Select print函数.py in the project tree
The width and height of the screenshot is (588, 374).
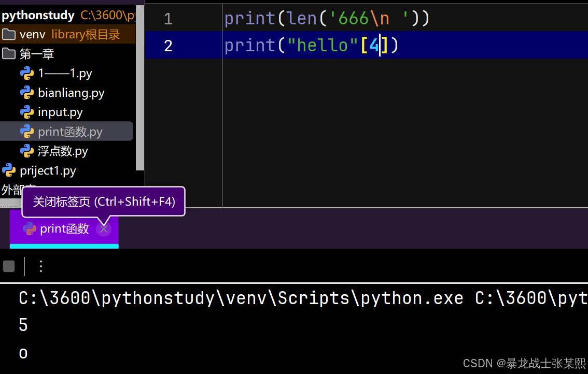70,131
